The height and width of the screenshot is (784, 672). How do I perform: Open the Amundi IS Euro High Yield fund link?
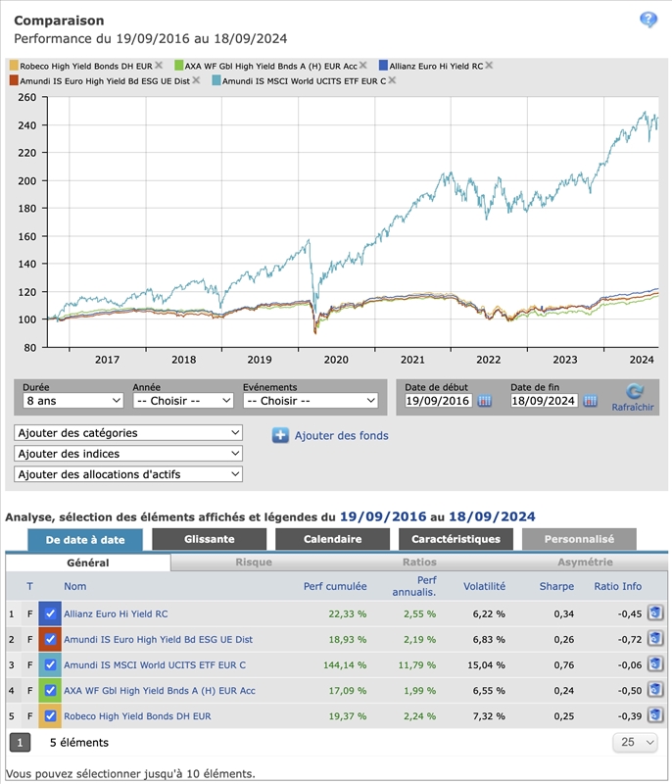[158, 639]
